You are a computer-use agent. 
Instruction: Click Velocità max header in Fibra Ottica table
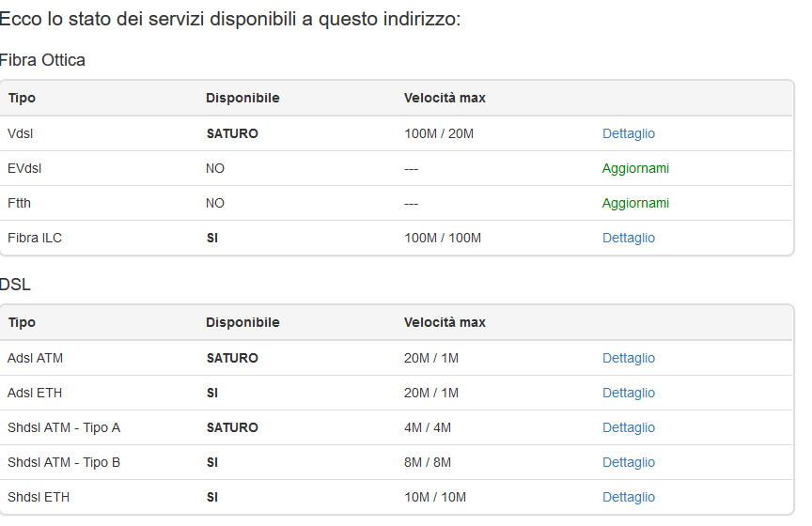click(445, 98)
